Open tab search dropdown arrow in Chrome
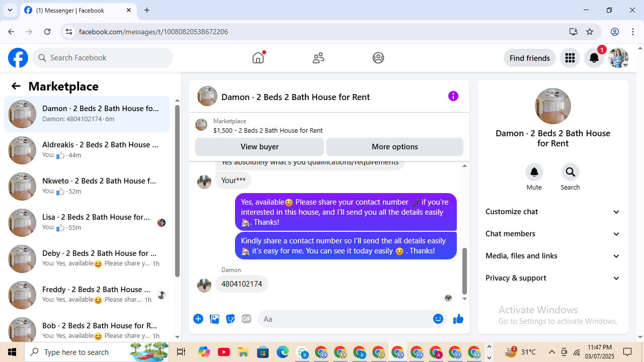The image size is (644, 362). (x=10, y=10)
